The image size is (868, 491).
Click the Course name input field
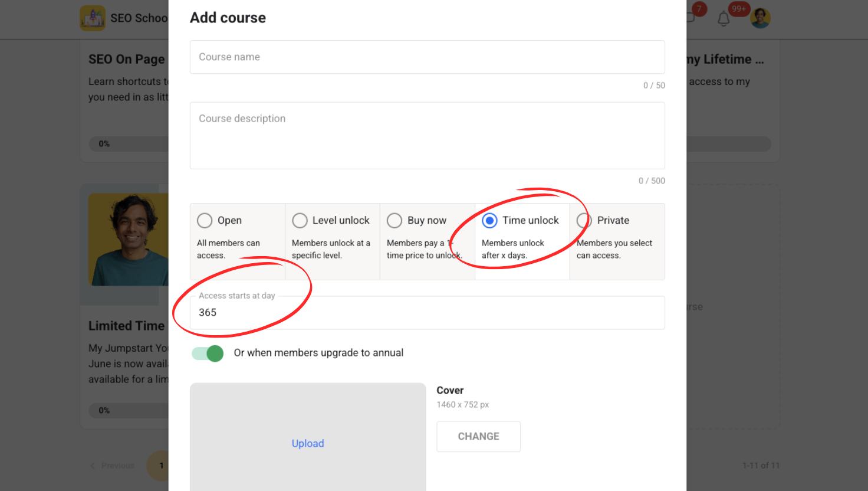[427, 57]
